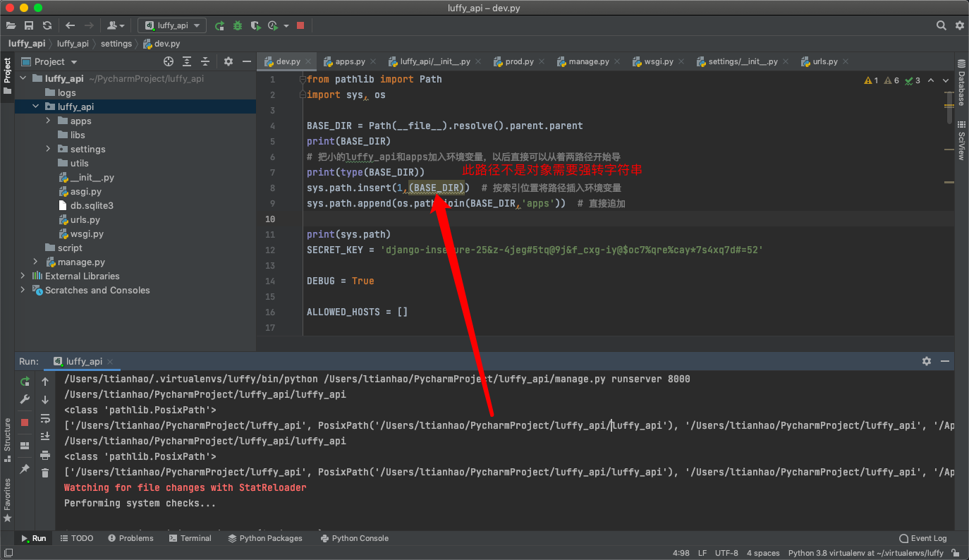Click Collapse All icon in Project panel
The height and width of the screenshot is (560, 969).
(x=205, y=61)
